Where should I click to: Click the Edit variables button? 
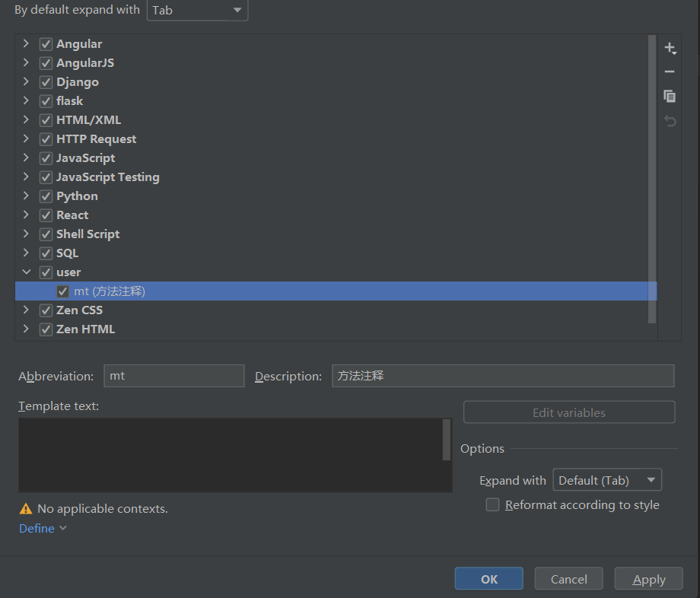569,412
